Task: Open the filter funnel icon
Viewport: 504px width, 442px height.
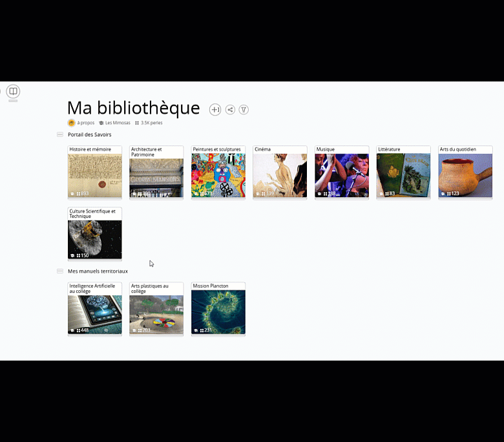Action: coord(244,110)
